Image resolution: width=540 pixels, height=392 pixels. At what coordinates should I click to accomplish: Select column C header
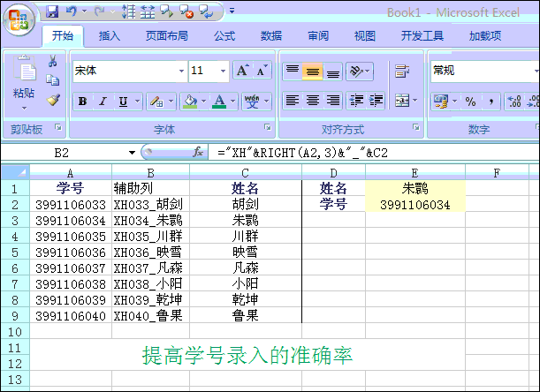[x=245, y=172]
